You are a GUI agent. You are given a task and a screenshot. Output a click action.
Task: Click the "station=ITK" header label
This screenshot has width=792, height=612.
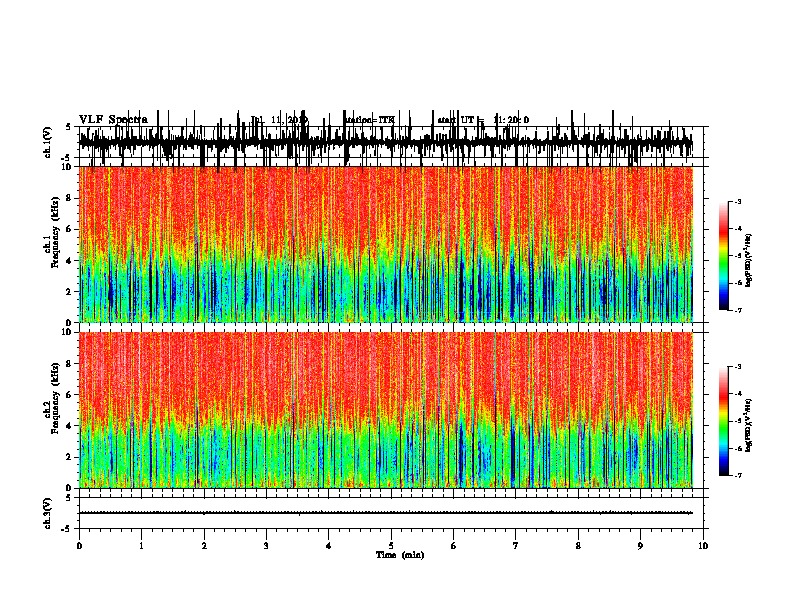(370, 120)
